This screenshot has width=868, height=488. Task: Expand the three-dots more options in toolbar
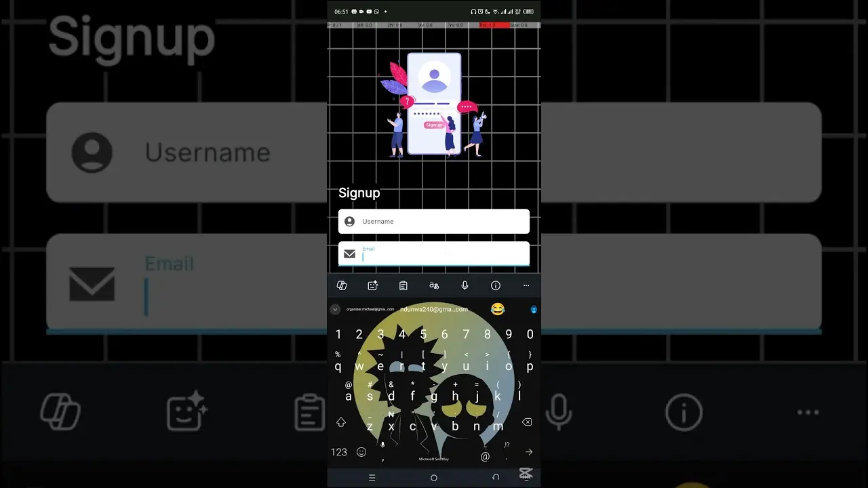526,285
